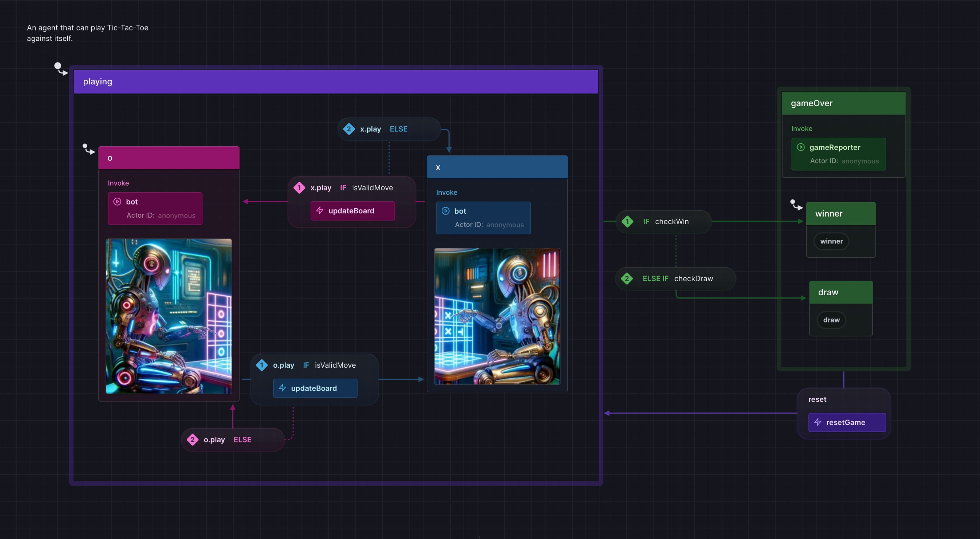Click the green diamond 2 by checkDraw
The image size is (980, 539).
627,278
